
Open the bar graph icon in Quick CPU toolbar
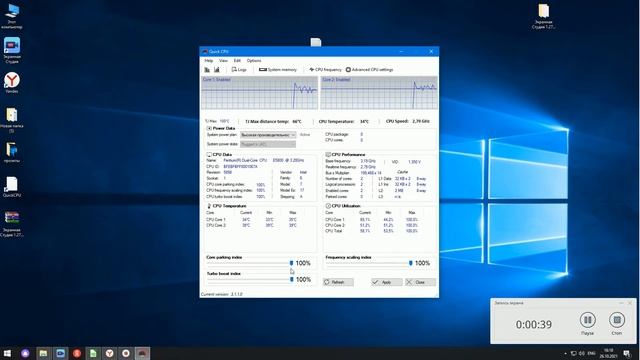coord(217,70)
